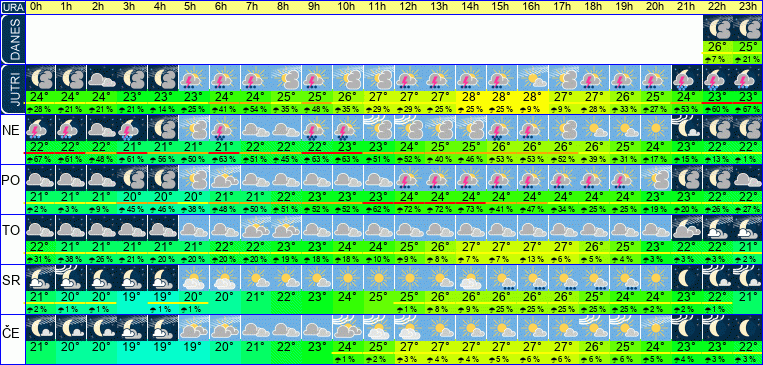The width and height of the screenshot is (763, 365).
Task: Select the JUTRI 5h thunderstorm icon
Action: point(194,78)
